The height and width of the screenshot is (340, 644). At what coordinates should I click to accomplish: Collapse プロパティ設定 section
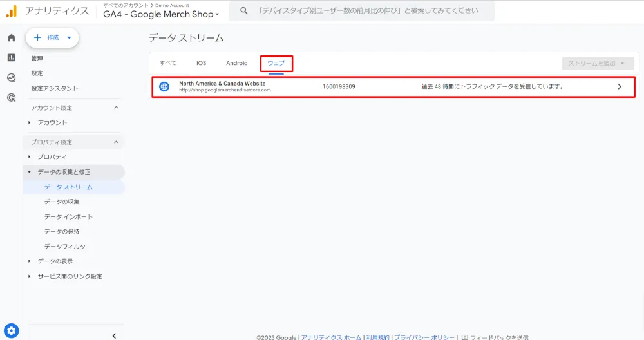(116, 142)
